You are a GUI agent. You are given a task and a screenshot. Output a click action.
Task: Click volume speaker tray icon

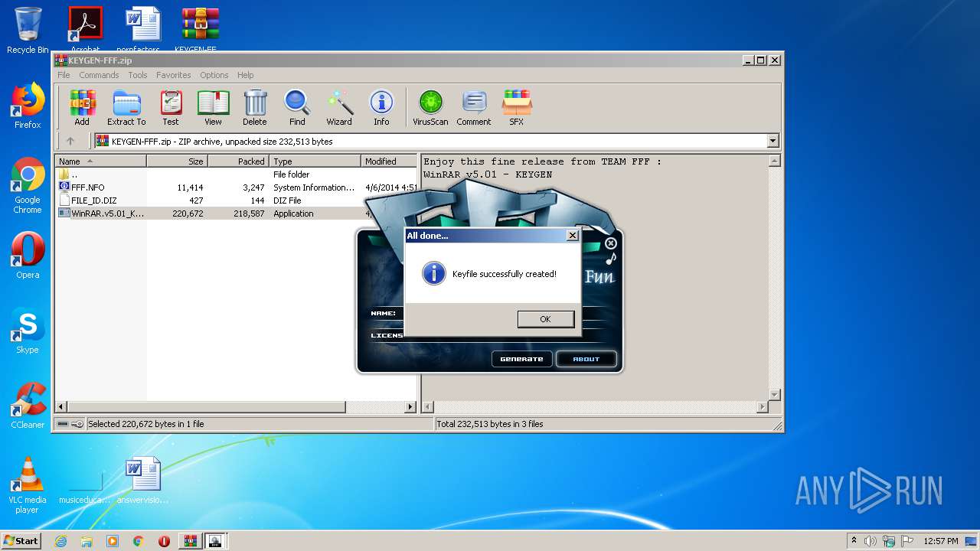tap(871, 541)
